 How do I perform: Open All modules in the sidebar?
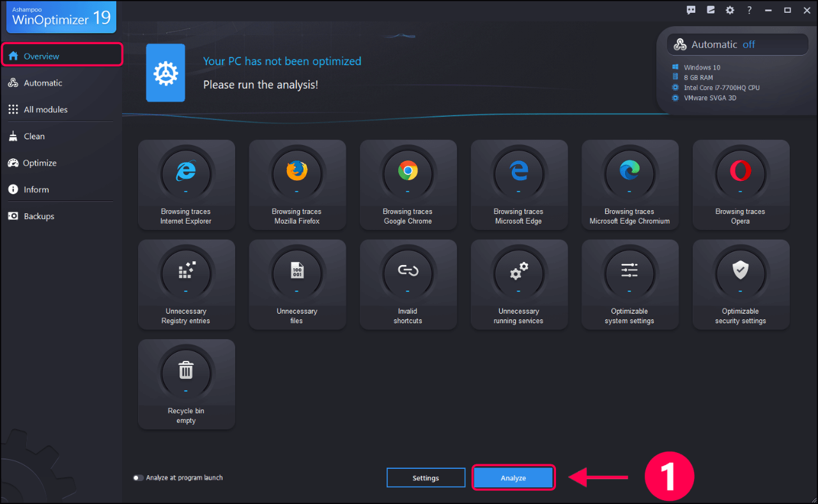point(61,110)
